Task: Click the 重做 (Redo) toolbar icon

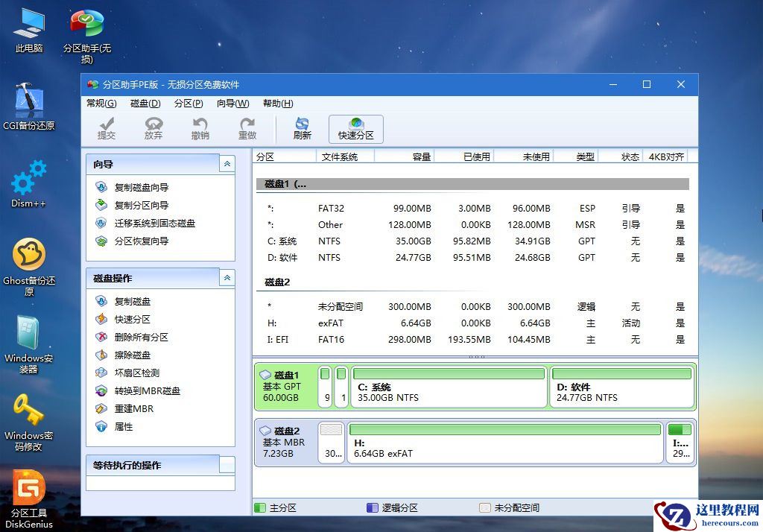Action: coord(248,127)
